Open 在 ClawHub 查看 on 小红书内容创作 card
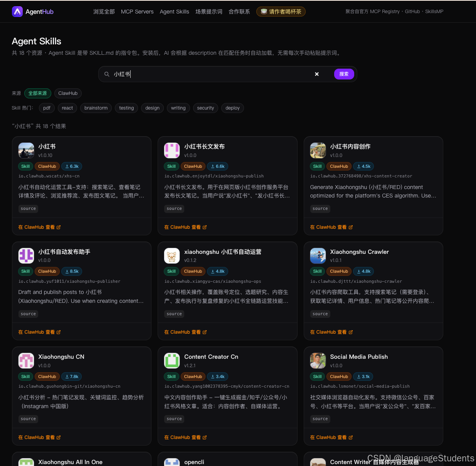 (x=331, y=227)
